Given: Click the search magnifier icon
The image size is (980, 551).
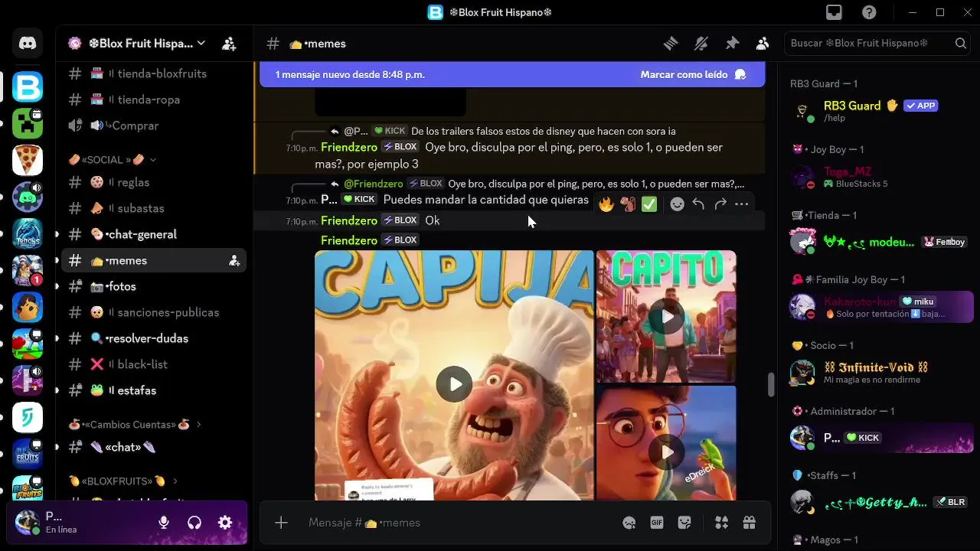Looking at the screenshot, I should click(960, 44).
